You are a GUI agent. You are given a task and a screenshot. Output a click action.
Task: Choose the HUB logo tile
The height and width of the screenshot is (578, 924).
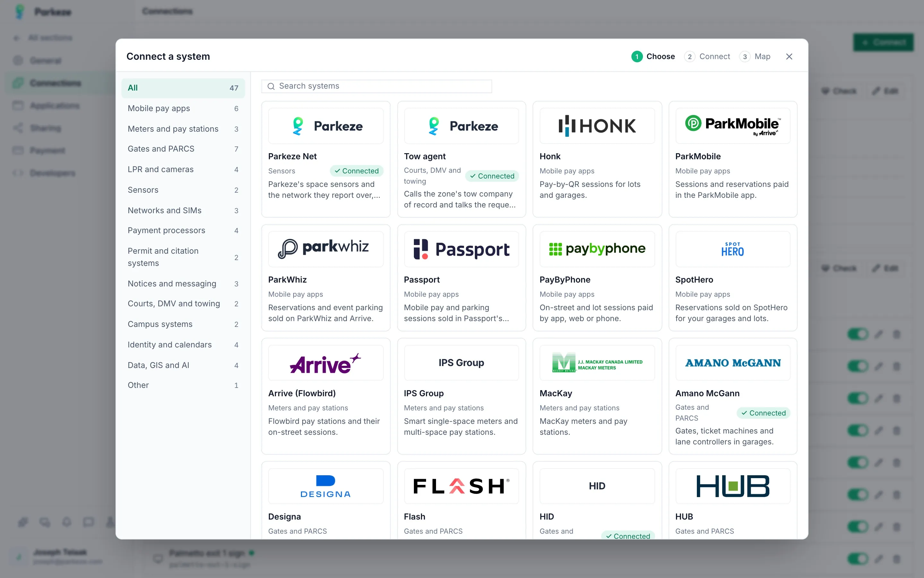pos(733,486)
